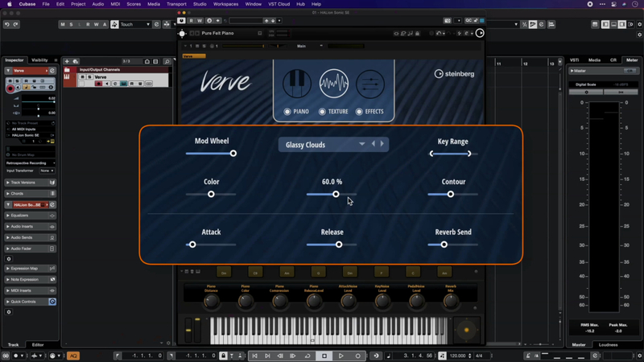Click the transport Forward button
The height and width of the screenshot is (362, 644).
point(293,356)
